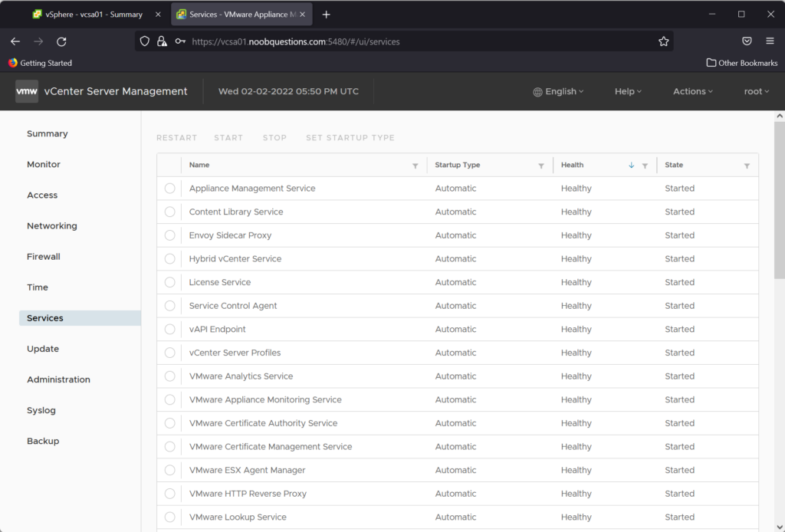Click the page vertical scrollbar thumb
The width and height of the screenshot is (785, 532).
tap(780, 200)
